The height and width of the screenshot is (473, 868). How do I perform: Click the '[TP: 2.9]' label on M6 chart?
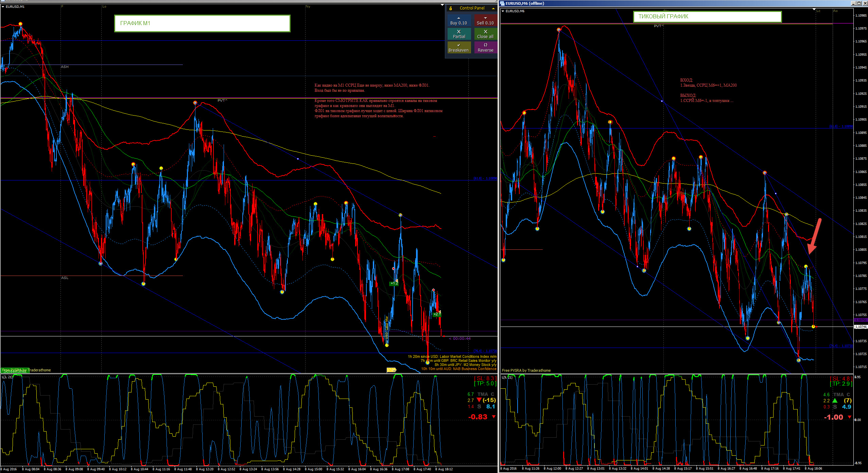841,384
